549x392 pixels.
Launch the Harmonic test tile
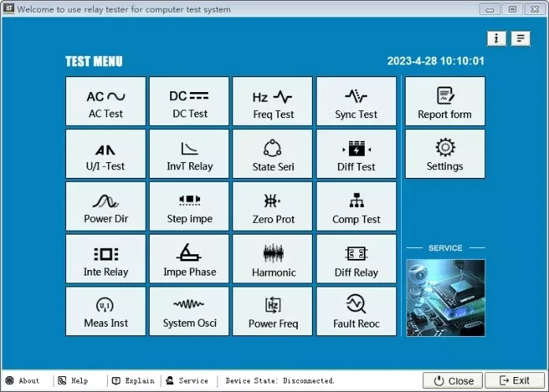pos(273,259)
